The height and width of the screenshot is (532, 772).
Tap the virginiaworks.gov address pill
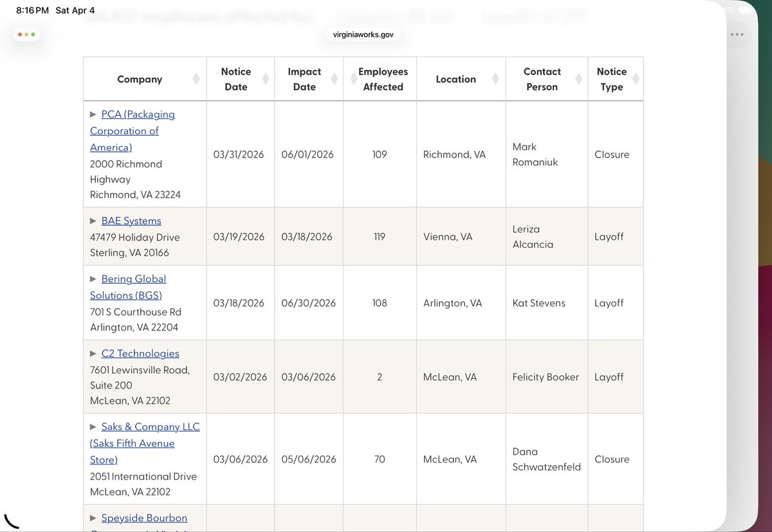coord(363,35)
